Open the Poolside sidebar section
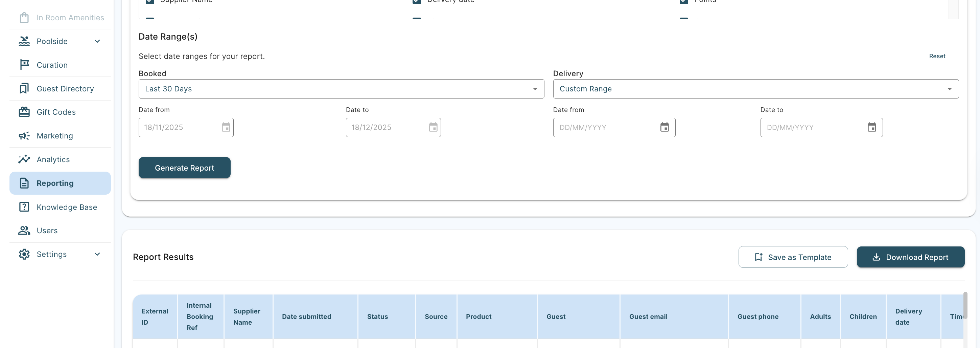980x348 pixels. point(52,41)
